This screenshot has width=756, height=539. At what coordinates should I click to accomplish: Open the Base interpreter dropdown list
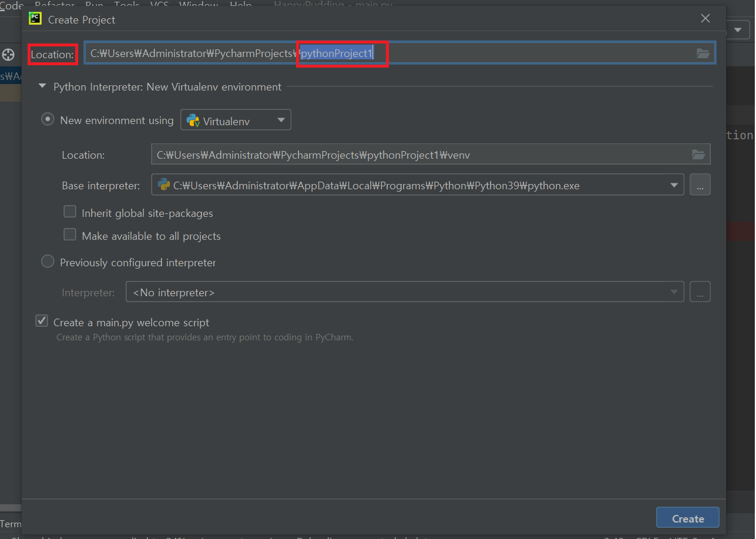pos(674,185)
